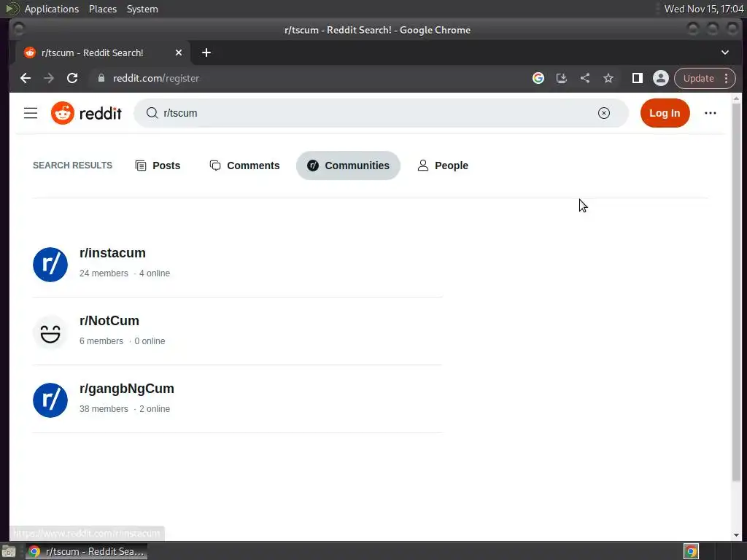Click the clock showing Wed Nov 15, 17:04
The height and width of the screenshot is (560, 747).
[x=704, y=9]
